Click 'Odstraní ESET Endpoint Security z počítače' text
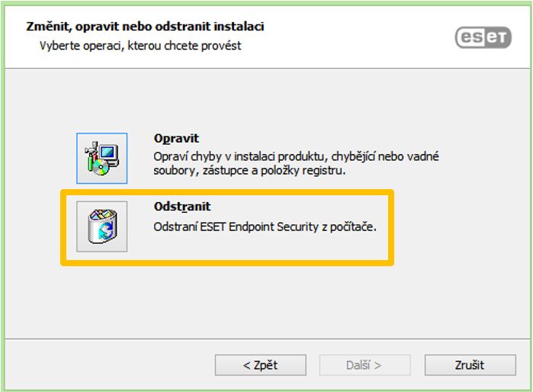The height and width of the screenshot is (392, 533). click(265, 227)
